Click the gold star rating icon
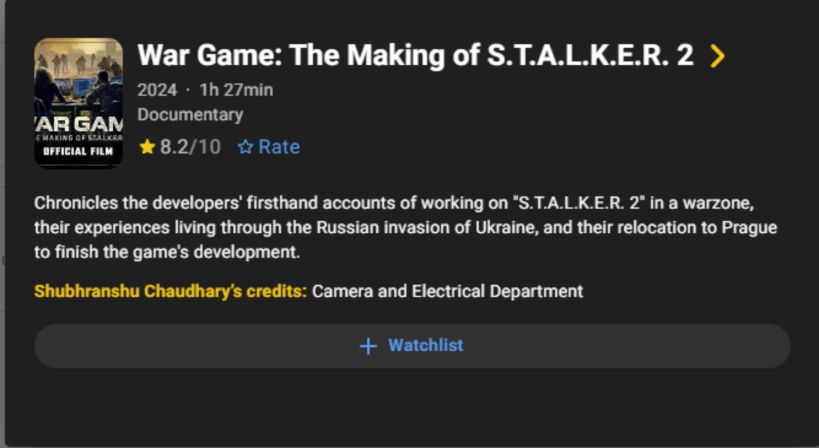The height and width of the screenshot is (448, 819). point(147,147)
